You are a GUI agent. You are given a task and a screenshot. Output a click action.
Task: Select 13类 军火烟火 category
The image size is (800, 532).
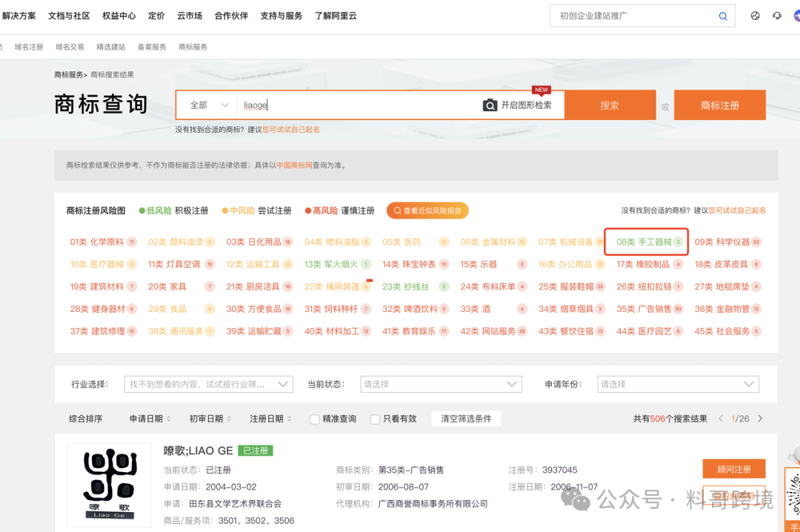(337, 265)
